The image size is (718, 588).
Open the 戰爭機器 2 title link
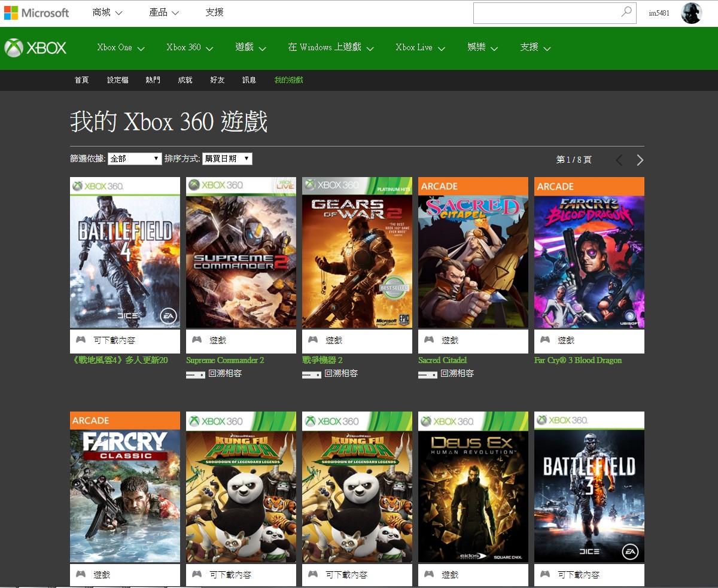click(322, 360)
